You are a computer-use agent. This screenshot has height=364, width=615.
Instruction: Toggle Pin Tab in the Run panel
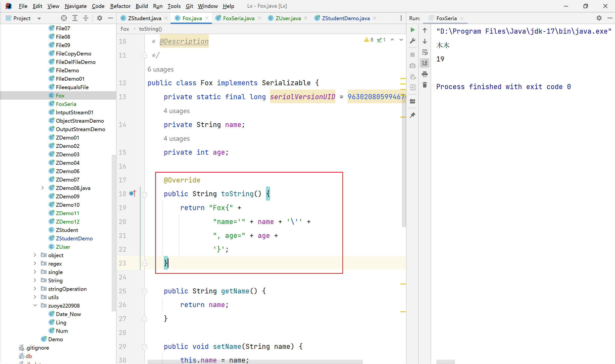(412, 115)
